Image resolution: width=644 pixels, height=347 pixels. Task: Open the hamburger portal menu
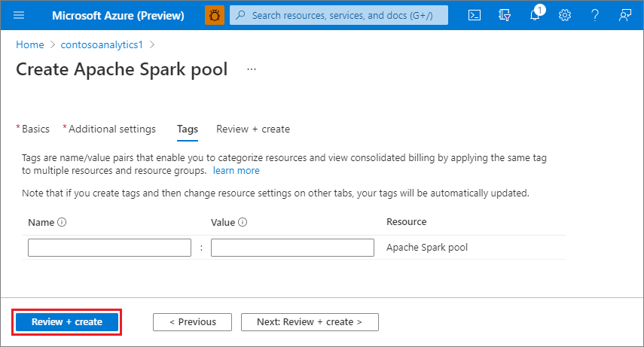pos(20,15)
